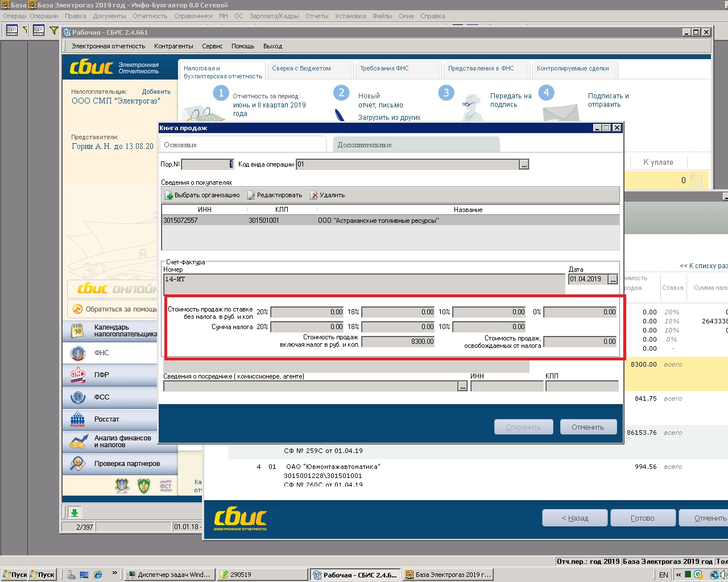Open Налоговая и бухгалтерская отчетность tab
The height and width of the screenshot is (582, 728).
pos(223,72)
